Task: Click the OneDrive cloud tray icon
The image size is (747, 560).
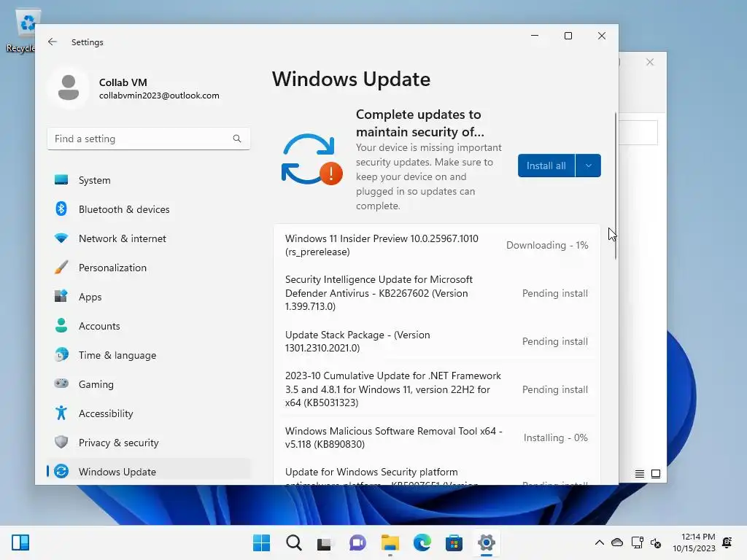Action: (617, 542)
